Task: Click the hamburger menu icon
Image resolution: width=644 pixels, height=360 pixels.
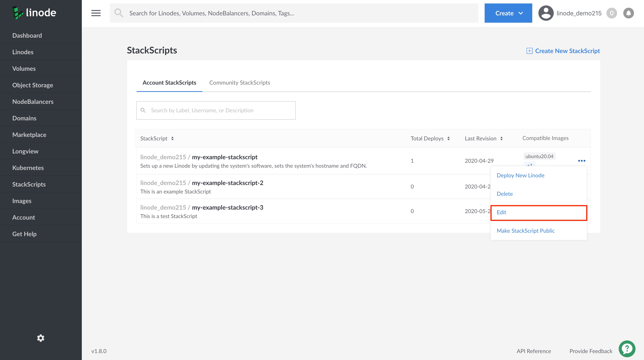Action: pyautogui.click(x=96, y=13)
